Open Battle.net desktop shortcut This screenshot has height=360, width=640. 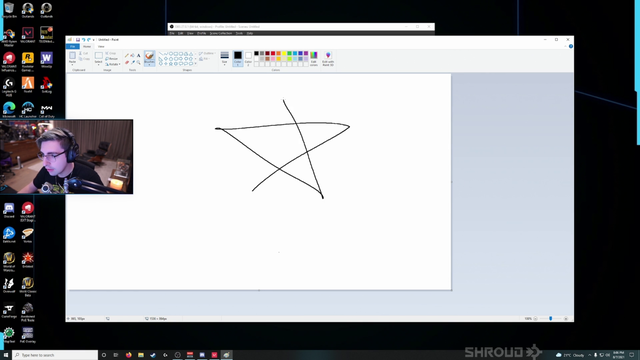[x=9, y=235]
